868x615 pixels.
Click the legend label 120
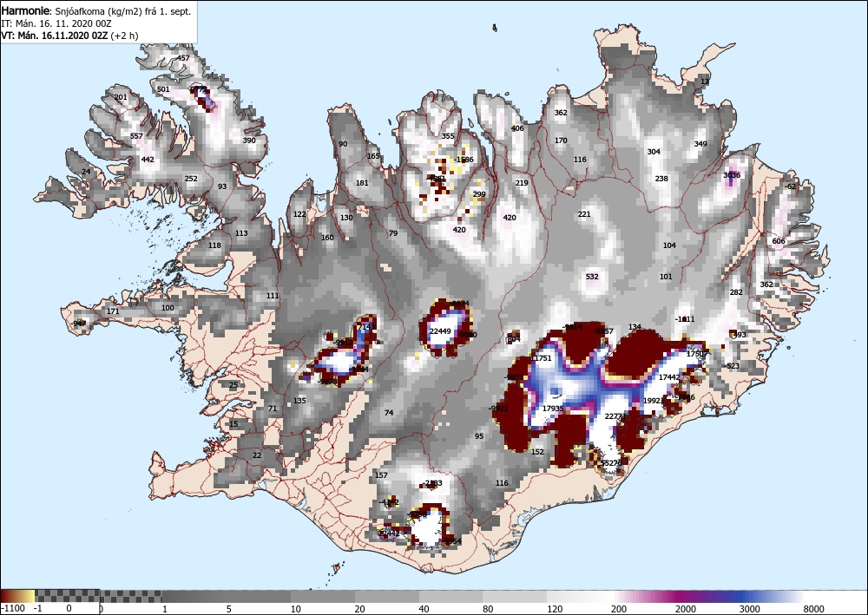[x=555, y=609]
